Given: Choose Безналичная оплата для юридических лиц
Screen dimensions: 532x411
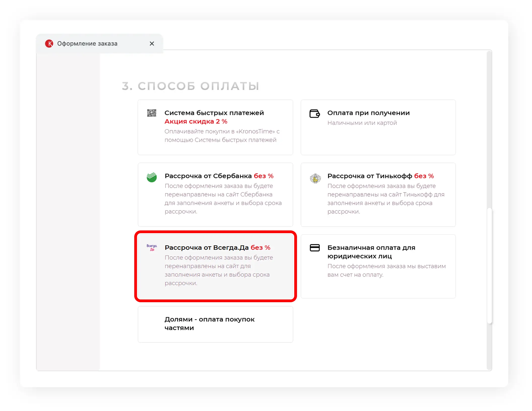Looking at the screenshot, I should point(378,266).
